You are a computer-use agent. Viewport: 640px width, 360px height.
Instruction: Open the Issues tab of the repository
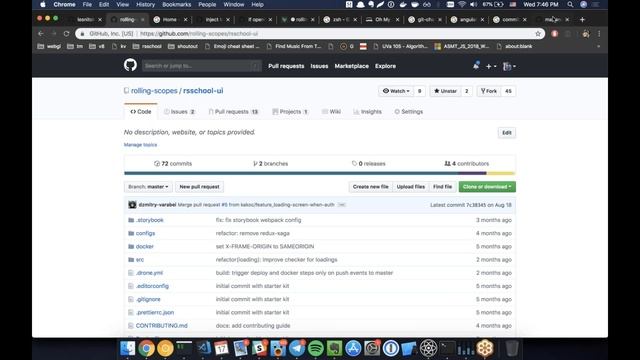tap(179, 111)
